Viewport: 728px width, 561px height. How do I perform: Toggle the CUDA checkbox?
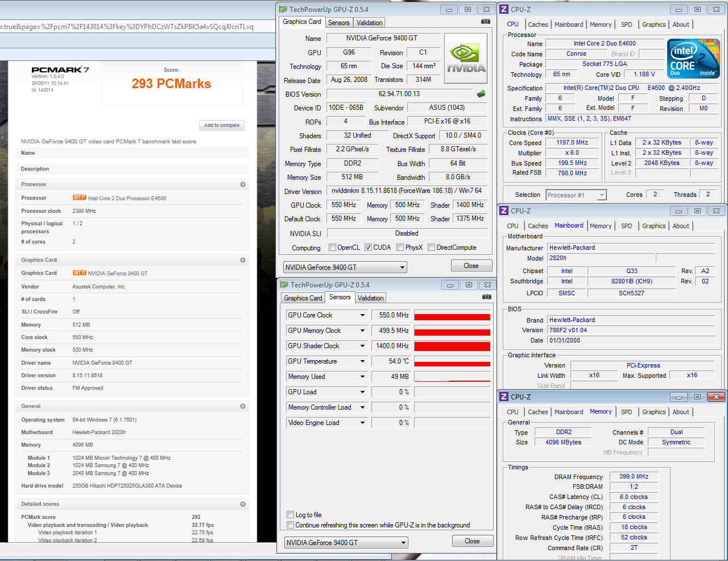click(x=368, y=247)
